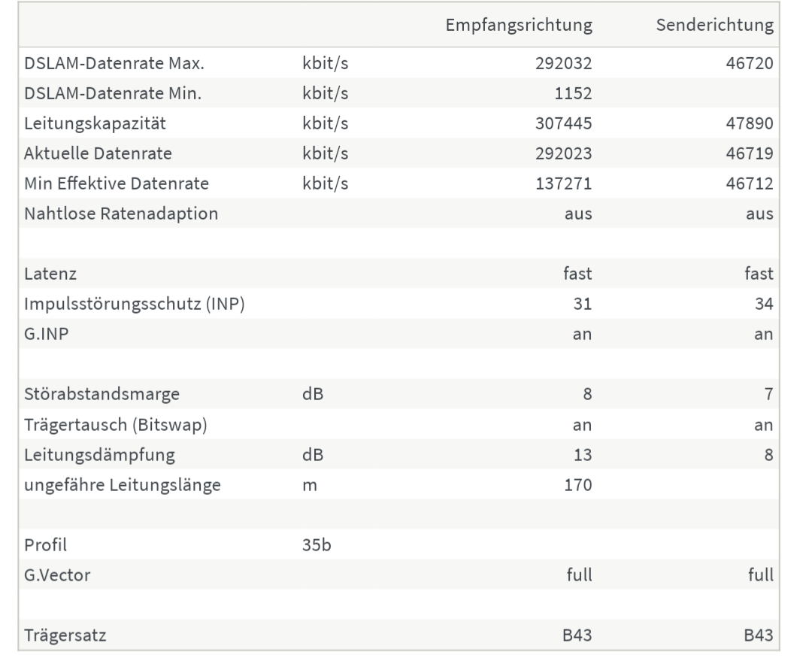Click the 292032 max downstream value

(563, 63)
